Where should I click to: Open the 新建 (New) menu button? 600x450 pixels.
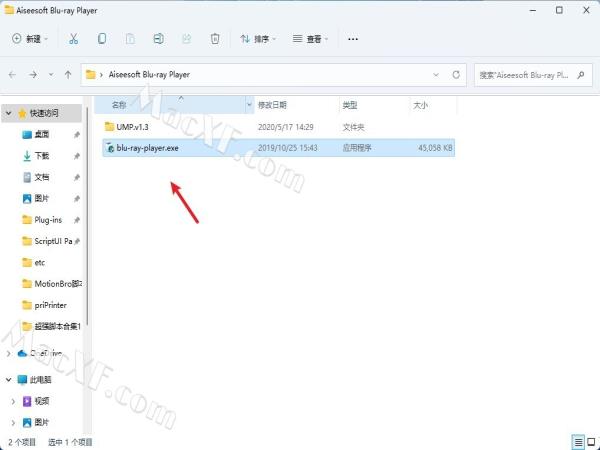tap(30, 39)
